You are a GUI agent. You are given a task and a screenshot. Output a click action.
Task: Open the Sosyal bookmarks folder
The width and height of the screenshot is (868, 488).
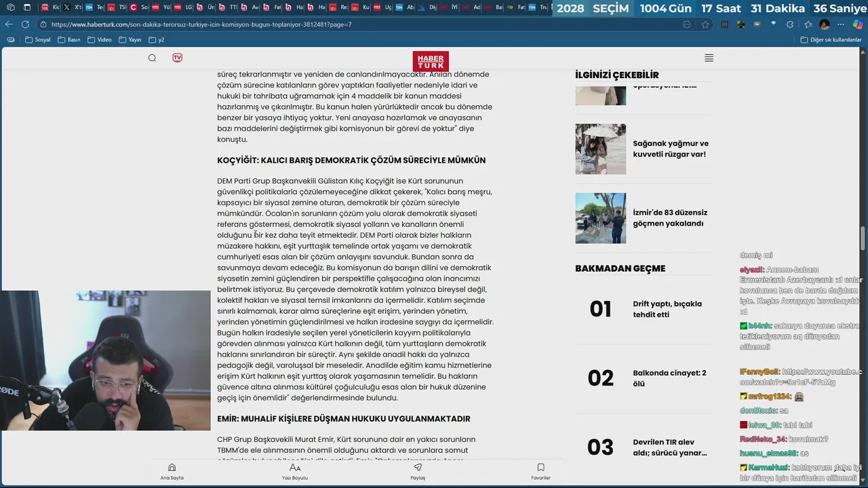click(x=38, y=40)
